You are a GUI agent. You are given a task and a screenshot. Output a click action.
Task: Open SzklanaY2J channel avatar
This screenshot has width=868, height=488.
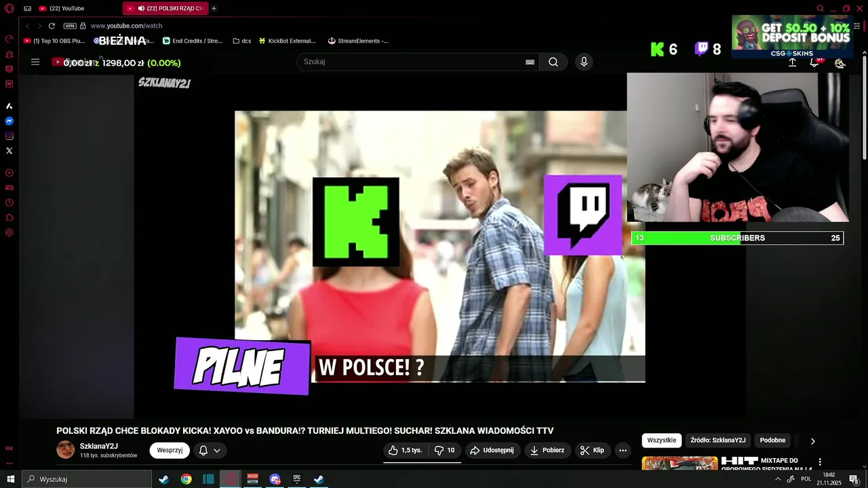pos(66,450)
